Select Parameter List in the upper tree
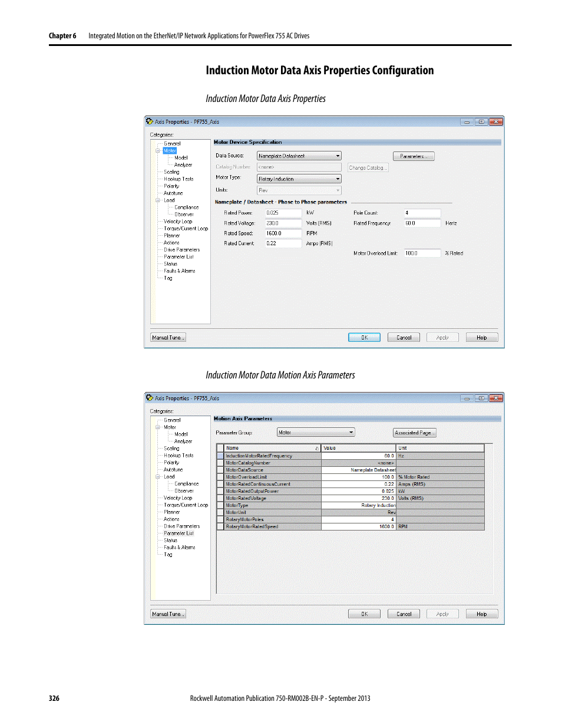 point(178,257)
